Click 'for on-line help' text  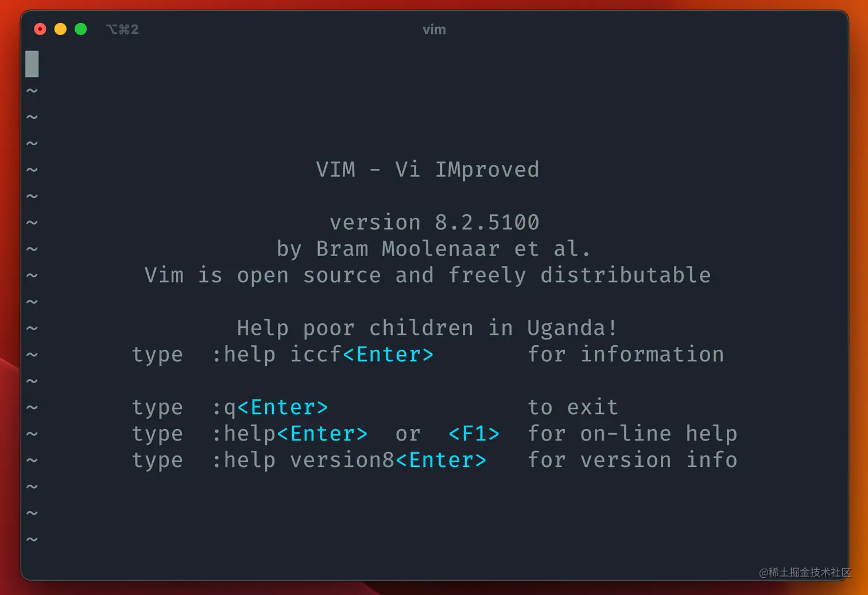pos(633,434)
